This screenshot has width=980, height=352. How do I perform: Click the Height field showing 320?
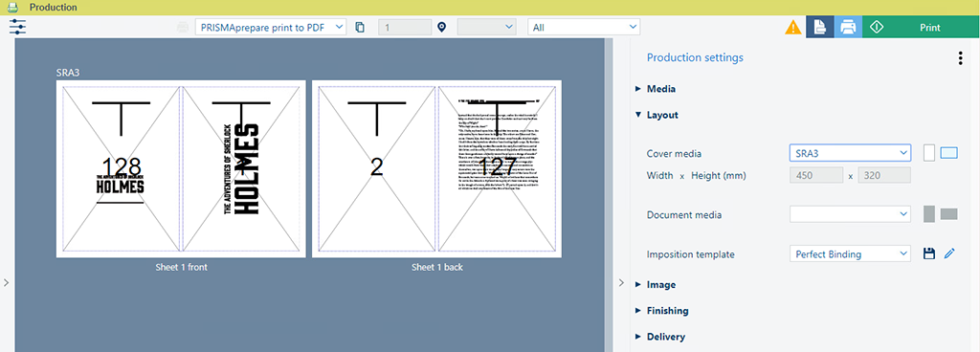click(884, 175)
